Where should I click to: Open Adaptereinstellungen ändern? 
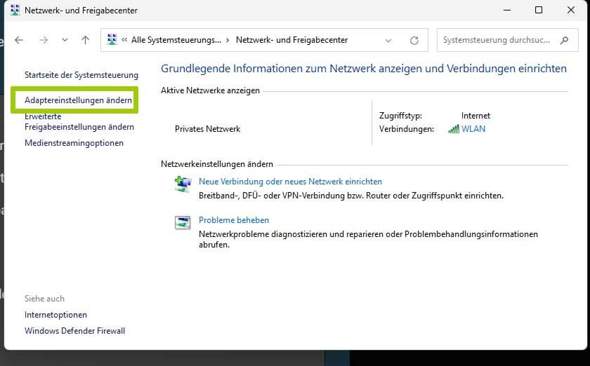(x=78, y=100)
